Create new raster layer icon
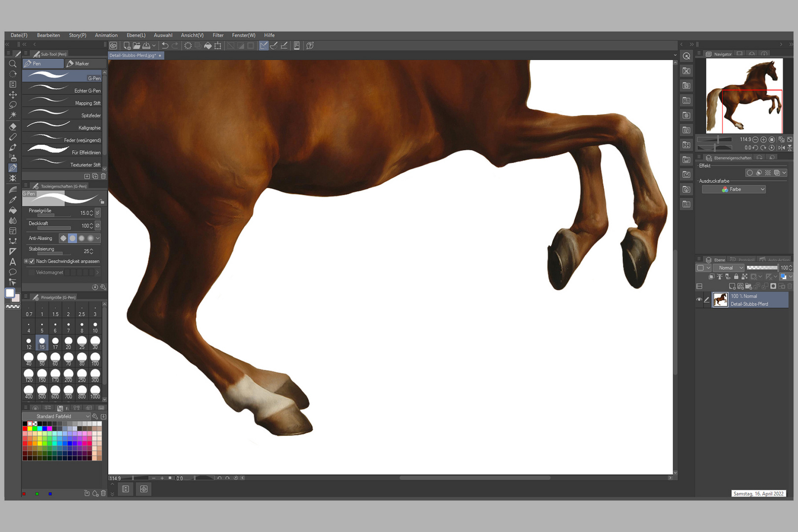This screenshot has height=532, width=798. point(732,286)
